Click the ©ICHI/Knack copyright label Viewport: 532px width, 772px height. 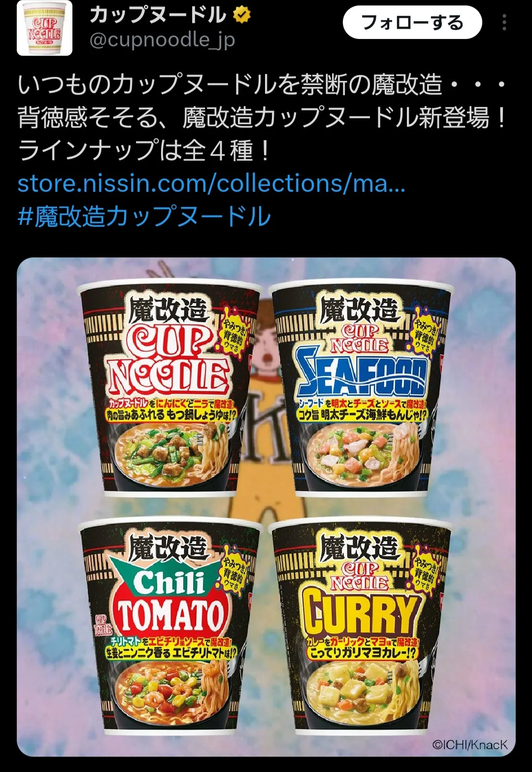(x=469, y=744)
